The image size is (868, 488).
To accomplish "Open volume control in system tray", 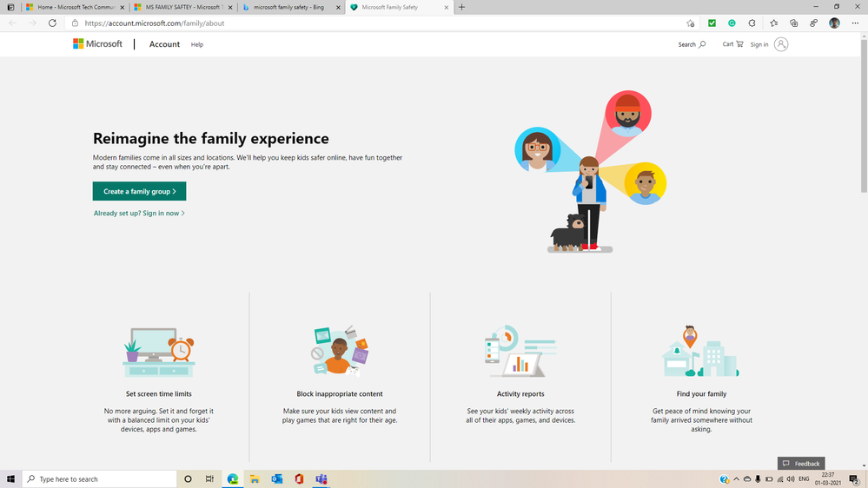I will point(791,479).
